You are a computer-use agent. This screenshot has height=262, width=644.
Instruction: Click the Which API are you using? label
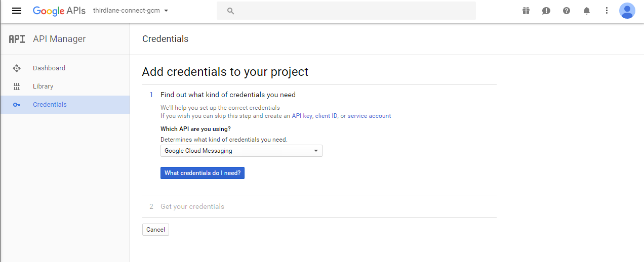pyautogui.click(x=195, y=129)
